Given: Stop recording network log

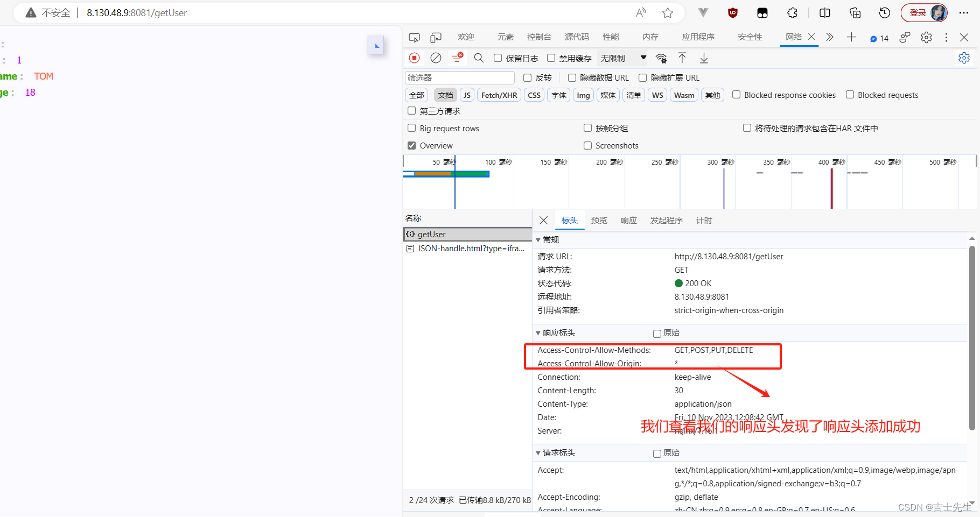Looking at the screenshot, I should coord(414,58).
